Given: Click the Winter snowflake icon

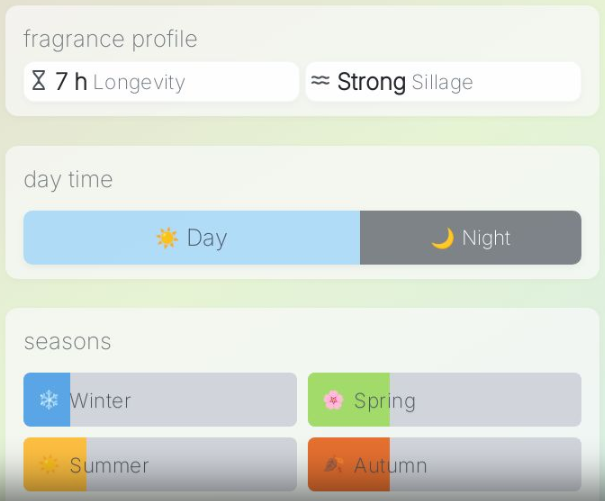Looking at the screenshot, I should click(48, 401).
